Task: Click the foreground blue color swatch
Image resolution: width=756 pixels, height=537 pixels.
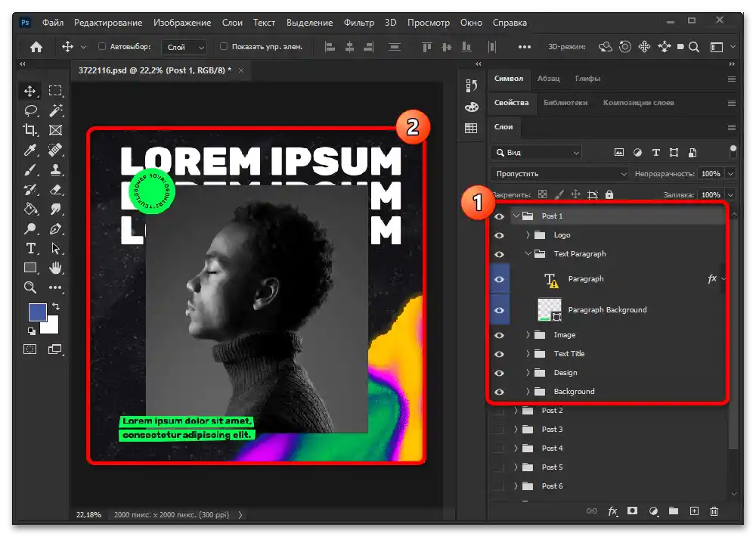Action: 37,312
